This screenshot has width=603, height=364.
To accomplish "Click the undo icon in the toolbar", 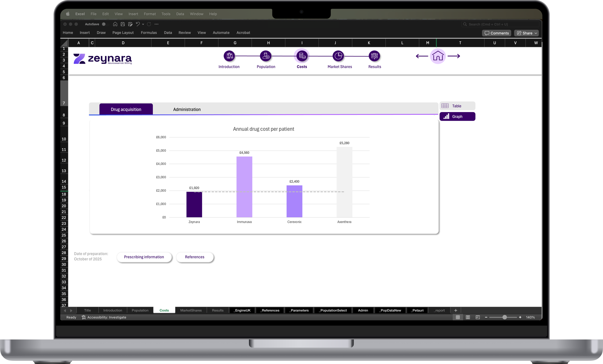I will [138, 24].
